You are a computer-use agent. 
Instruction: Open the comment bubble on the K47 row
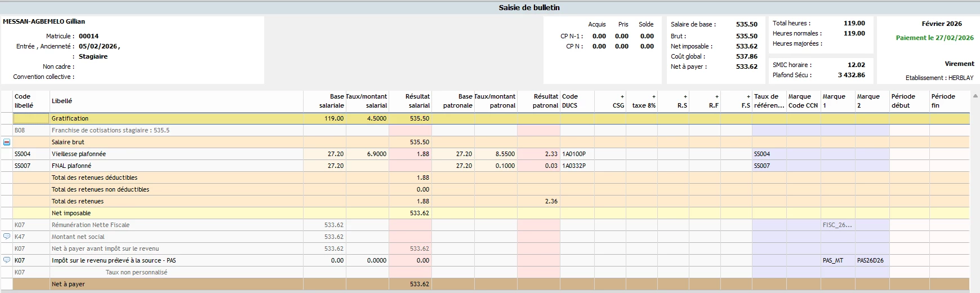click(7, 237)
